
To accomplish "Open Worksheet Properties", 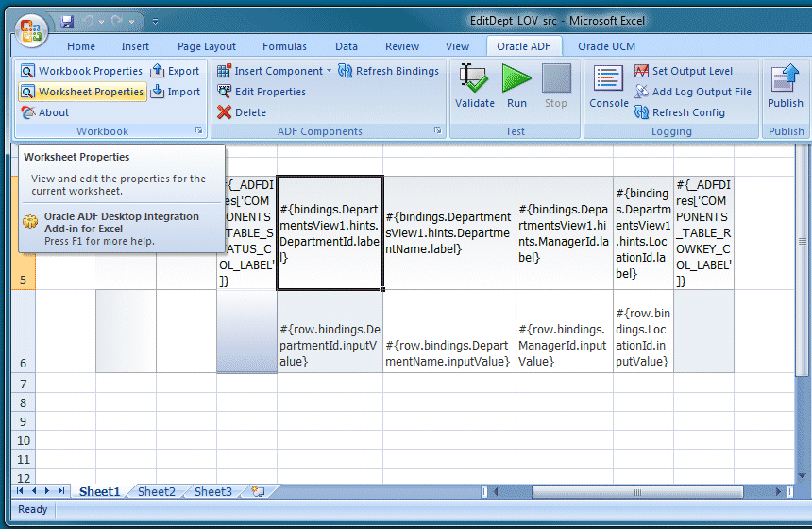I will pyautogui.click(x=82, y=92).
